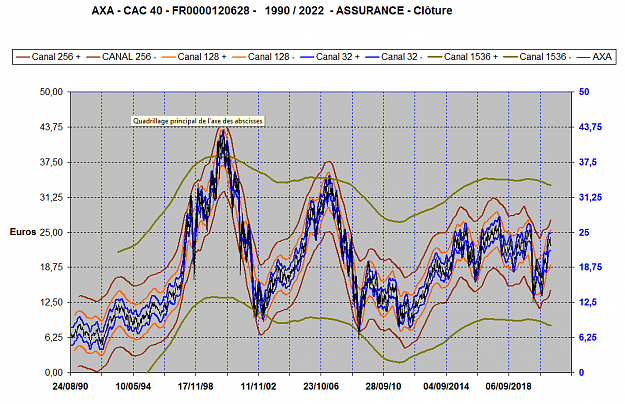Click the Euros axis title
The image size is (625, 404).
pyautogui.click(x=23, y=232)
